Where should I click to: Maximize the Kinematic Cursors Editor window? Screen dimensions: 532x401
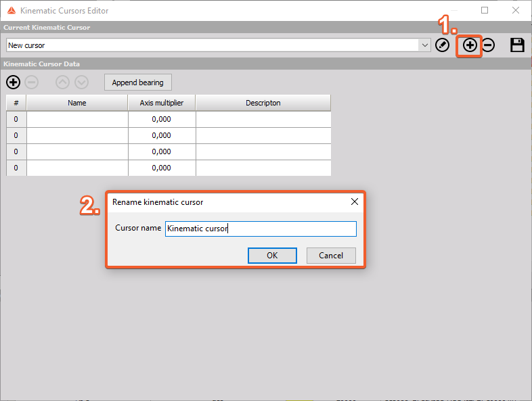click(485, 11)
